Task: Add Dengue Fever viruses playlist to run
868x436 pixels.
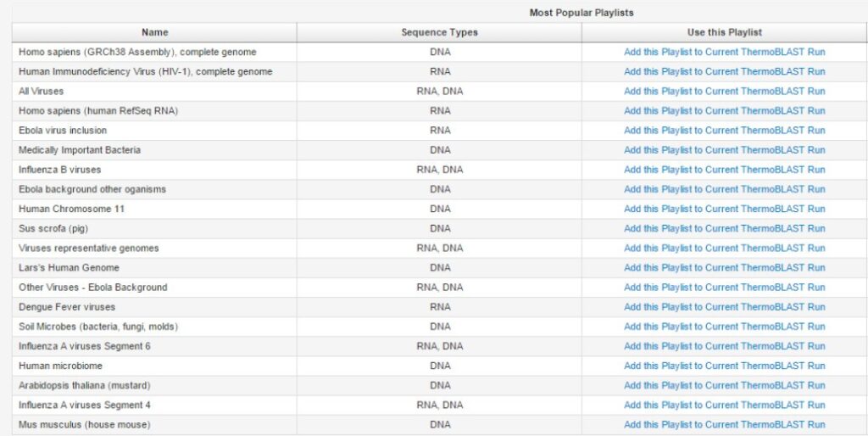Action: (724, 307)
